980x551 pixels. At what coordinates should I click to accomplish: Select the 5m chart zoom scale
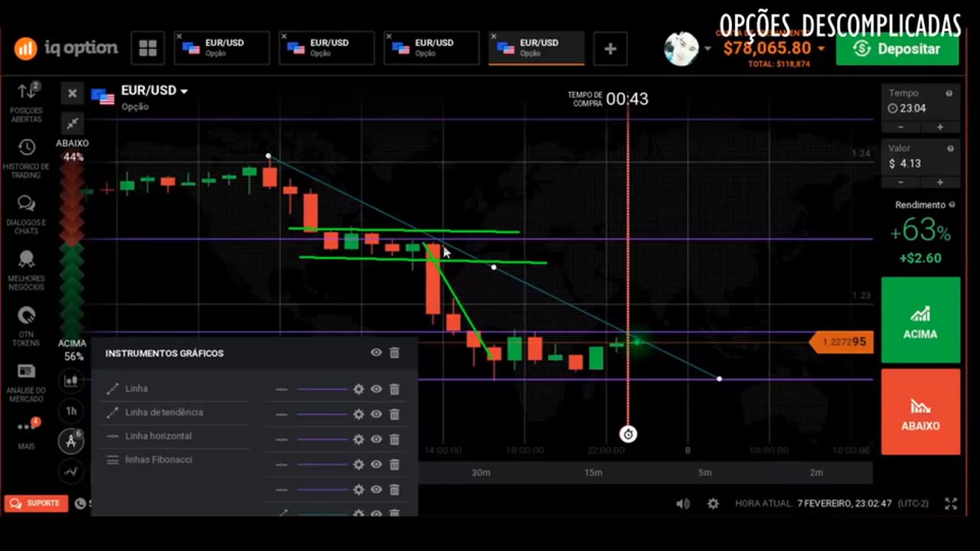pyautogui.click(x=705, y=472)
